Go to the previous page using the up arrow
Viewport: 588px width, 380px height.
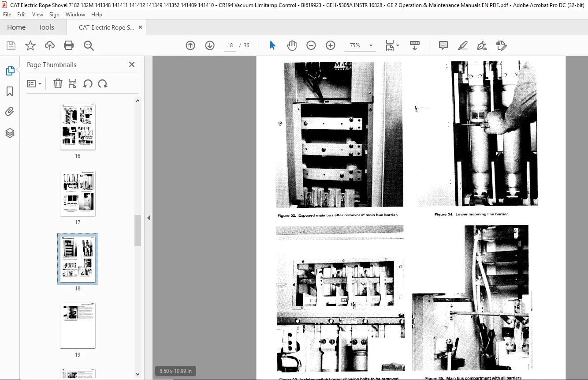click(x=190, y=45)
